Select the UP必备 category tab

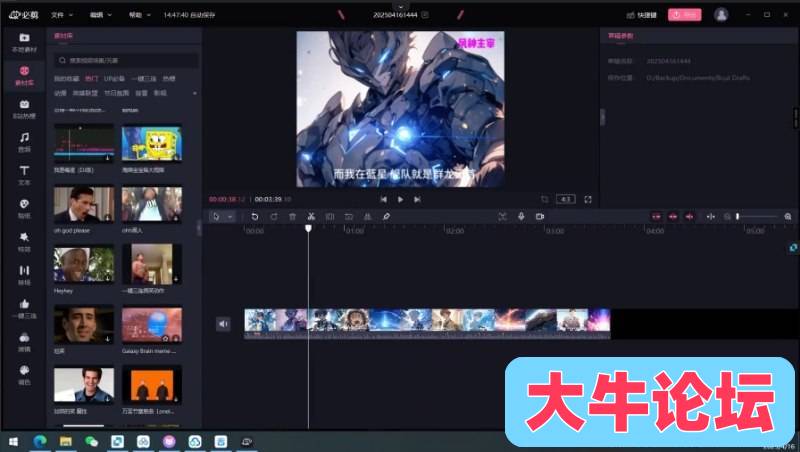coord(114,79)
